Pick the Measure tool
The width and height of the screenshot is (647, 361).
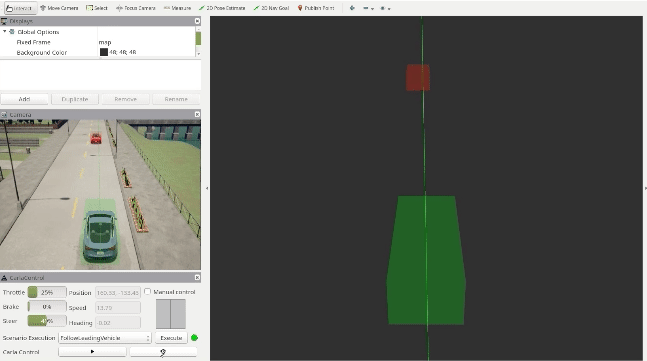click(177, 8)
